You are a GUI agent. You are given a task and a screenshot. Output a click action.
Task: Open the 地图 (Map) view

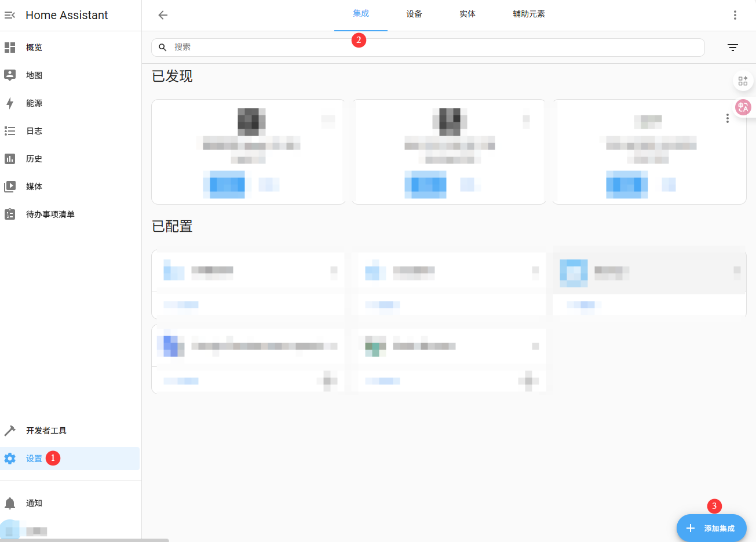coord(33,75)
